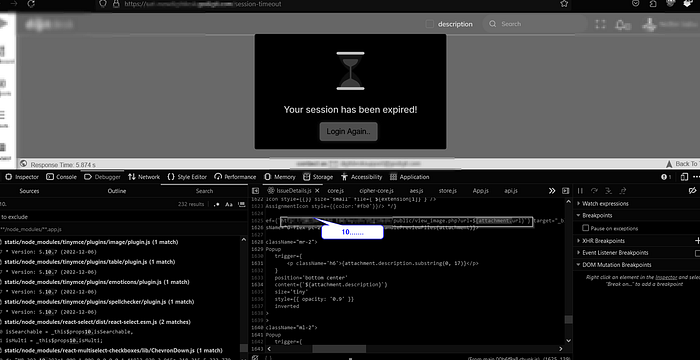Collapse the sources pane with the toggle icon
The image size is (700, 360).
(x=256, y=191)
